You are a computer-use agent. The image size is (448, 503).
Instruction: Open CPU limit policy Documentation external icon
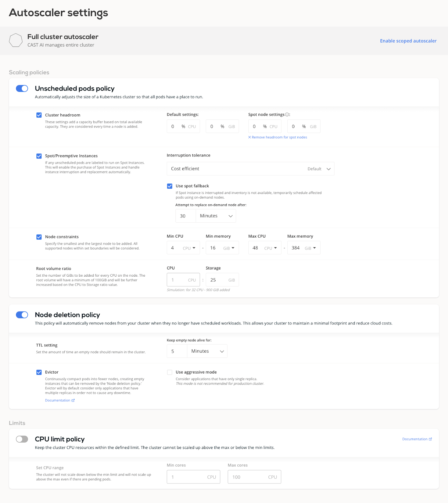(430, 439)
